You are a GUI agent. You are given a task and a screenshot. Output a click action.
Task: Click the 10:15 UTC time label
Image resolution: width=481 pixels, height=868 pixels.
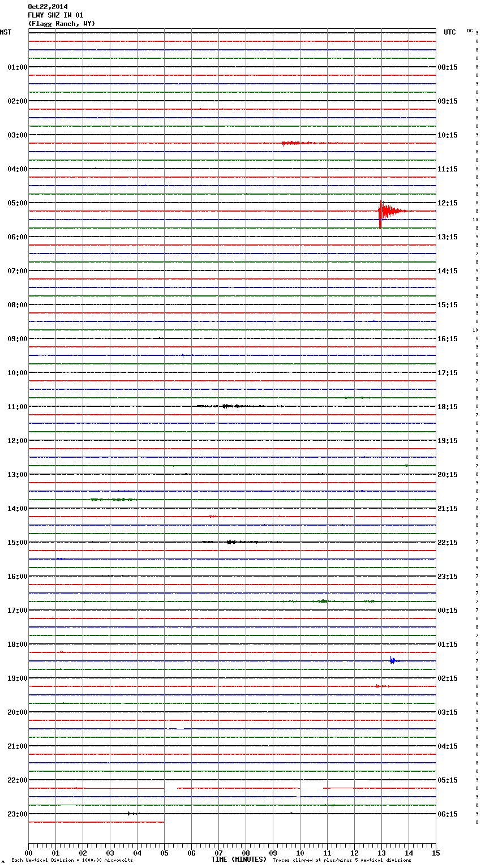click(448, 135)
